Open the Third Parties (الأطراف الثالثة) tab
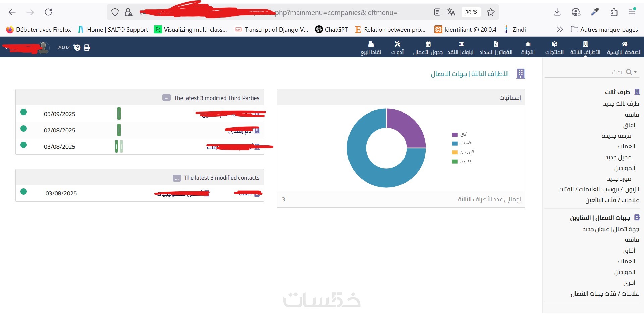The image size is (644, 314). [x=585, y=48]
